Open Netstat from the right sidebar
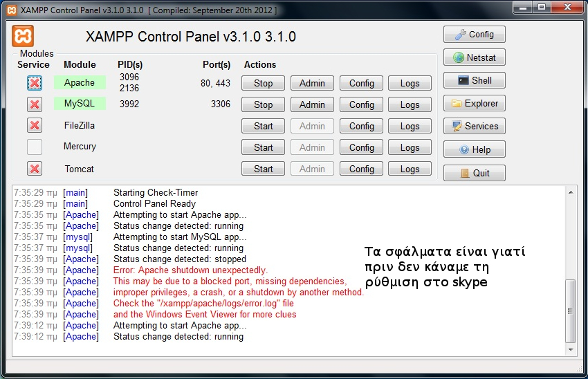Image resolution: width=588 pixels, height=379 pixels. [475, 57]
